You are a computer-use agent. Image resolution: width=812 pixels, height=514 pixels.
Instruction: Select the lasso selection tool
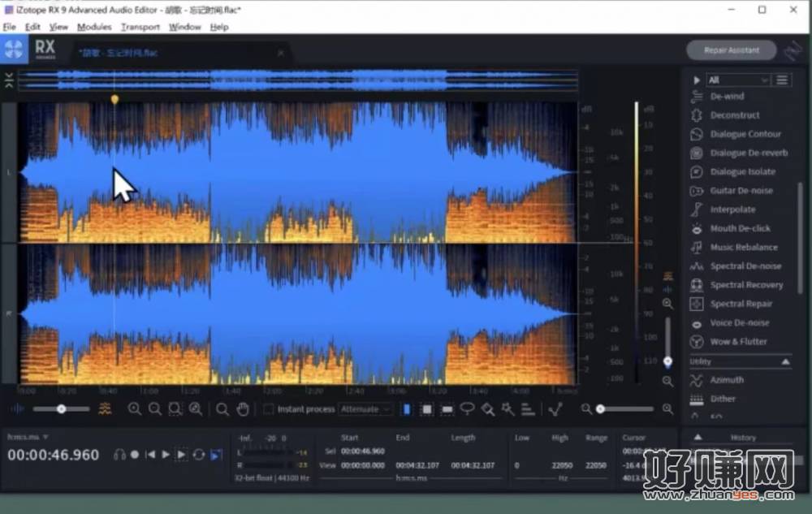pyautogui.click(x=468, y=409)
